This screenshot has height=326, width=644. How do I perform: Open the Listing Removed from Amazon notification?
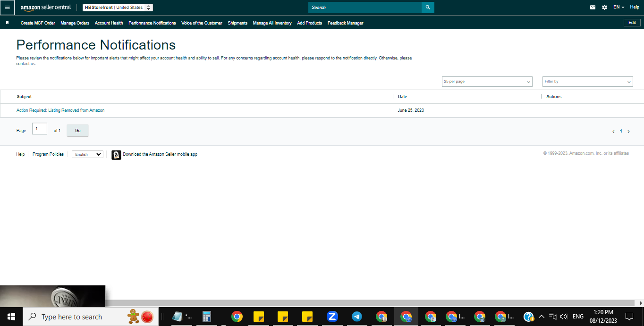click(60, 110)
